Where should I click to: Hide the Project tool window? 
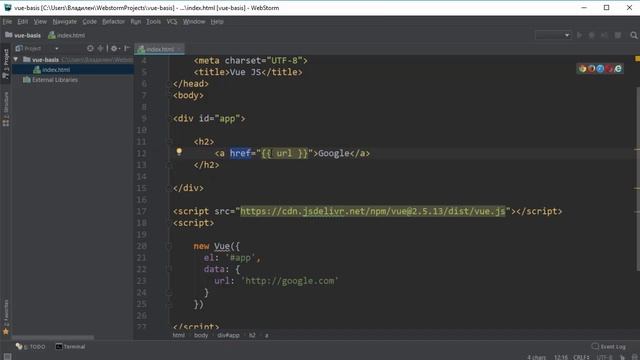[127, 48]
